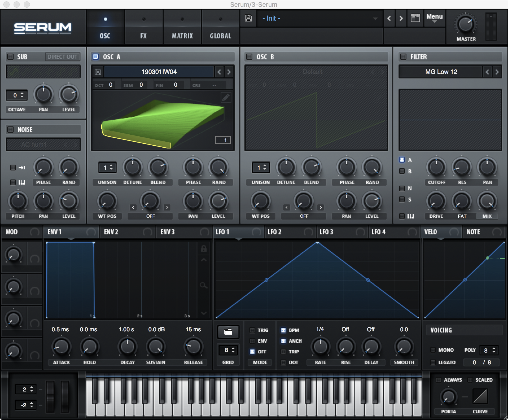Select the next OSC A wavetable
This screenshot has height=420, width=508.
tap(229, 72)
